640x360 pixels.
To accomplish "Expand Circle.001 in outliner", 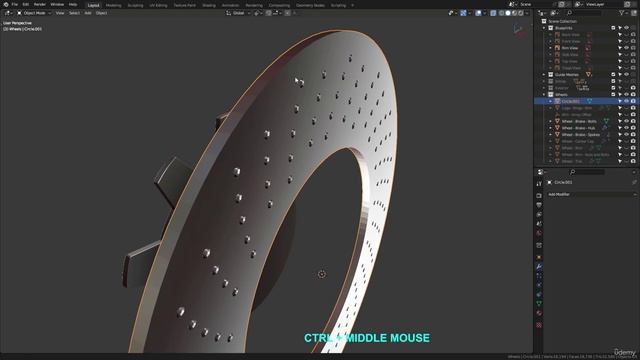I will click(550, 101).
